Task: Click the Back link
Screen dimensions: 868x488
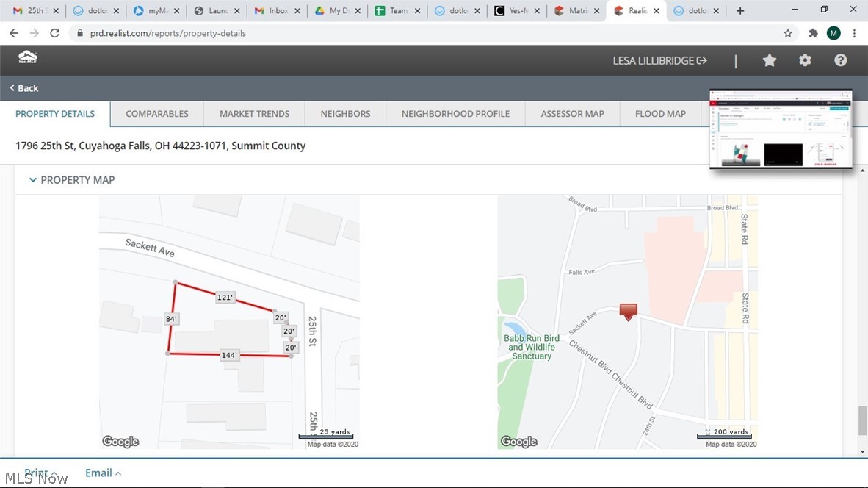Action: click(24, 88)
